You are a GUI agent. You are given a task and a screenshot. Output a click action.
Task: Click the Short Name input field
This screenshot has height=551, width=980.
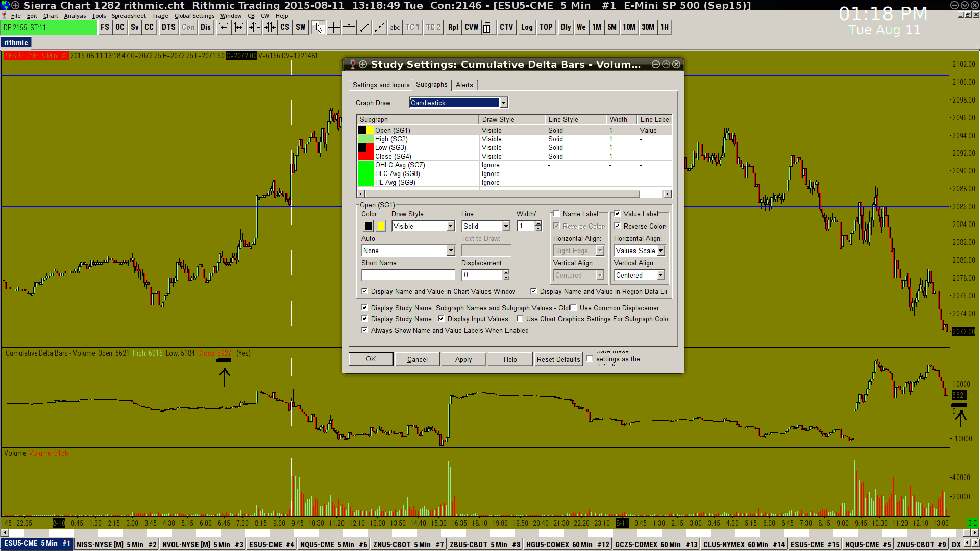tap(408, 275)
